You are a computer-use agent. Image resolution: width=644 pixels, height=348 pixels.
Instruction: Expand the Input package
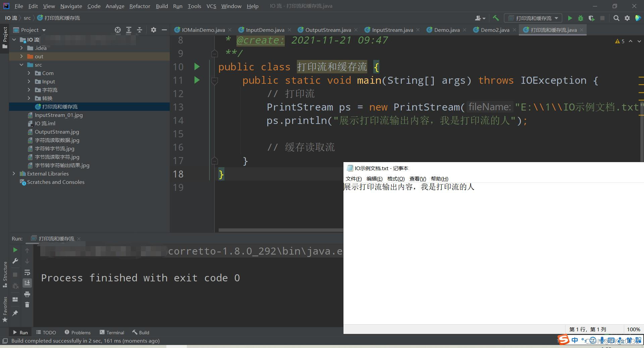(x=29, y=81)
